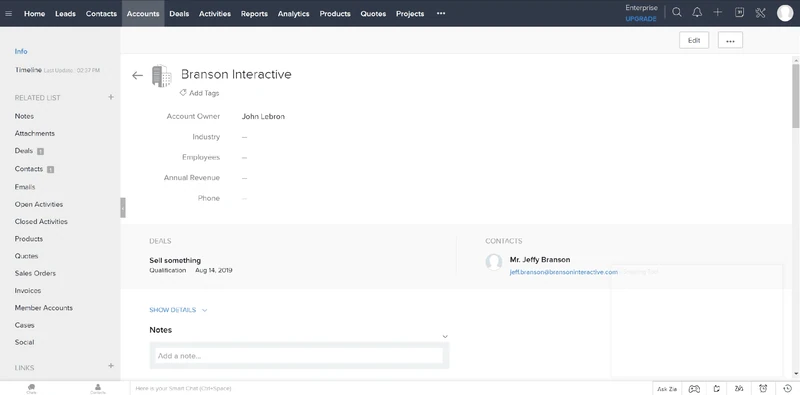This screenshot has width=800, height=395.
Task: Open the hamburger menu icon
Action: 8,14
